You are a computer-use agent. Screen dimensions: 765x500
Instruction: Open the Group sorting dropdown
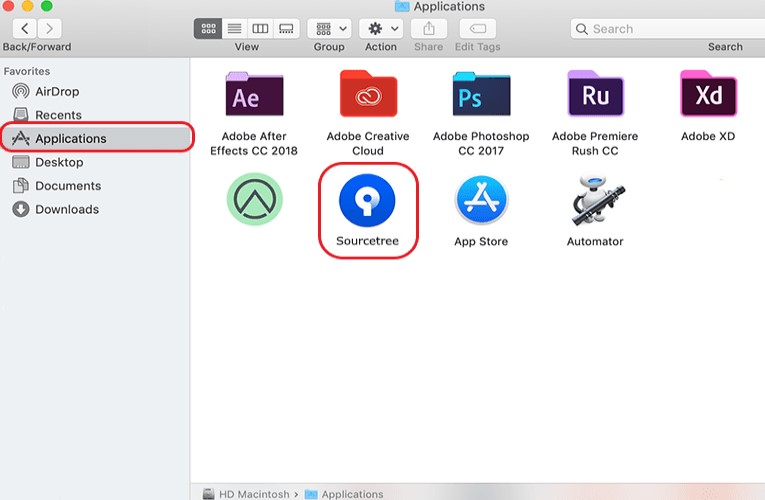point(330,29)
